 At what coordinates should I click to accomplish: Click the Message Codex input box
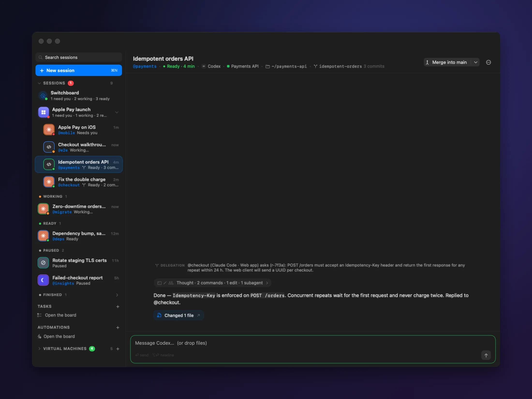(312, 349)
